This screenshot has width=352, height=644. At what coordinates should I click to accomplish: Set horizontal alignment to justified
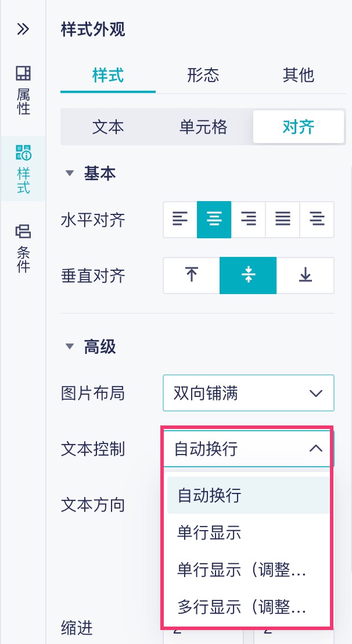pos(283,220)
